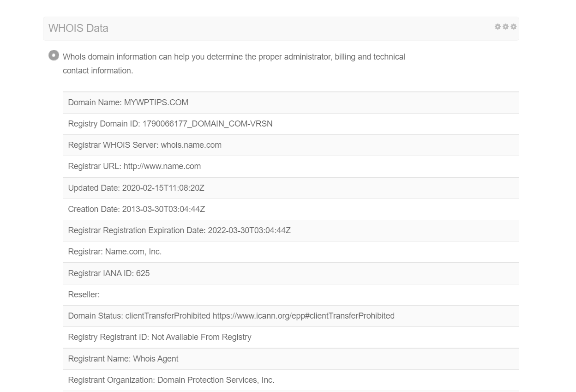Select the Registrant Organization Domain Protection Services row
576x392 pixels.
[291, 380]
